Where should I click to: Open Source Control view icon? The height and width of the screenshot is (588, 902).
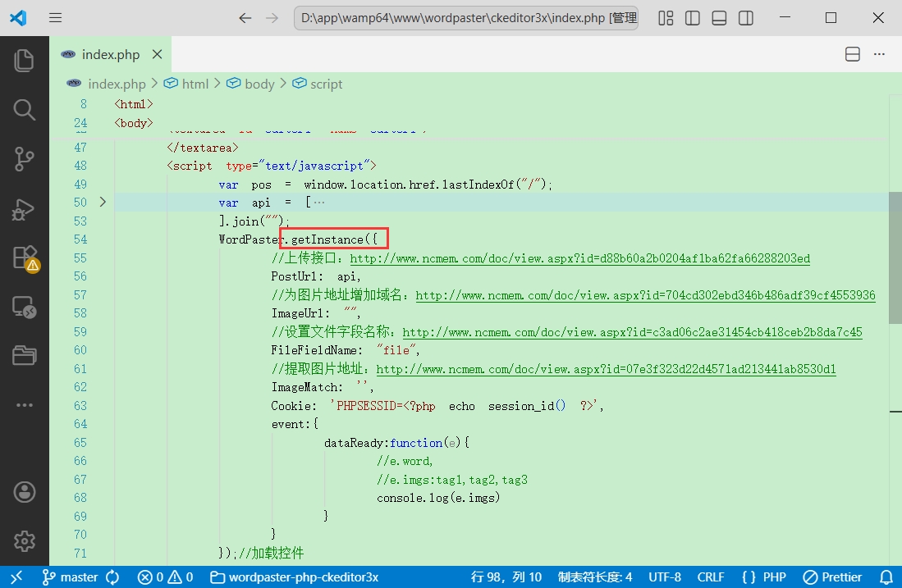24,158
